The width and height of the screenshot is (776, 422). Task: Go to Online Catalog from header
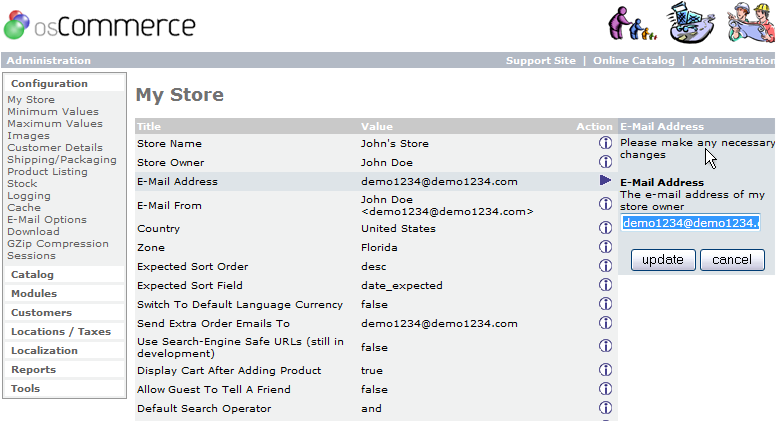coord(633,60)
